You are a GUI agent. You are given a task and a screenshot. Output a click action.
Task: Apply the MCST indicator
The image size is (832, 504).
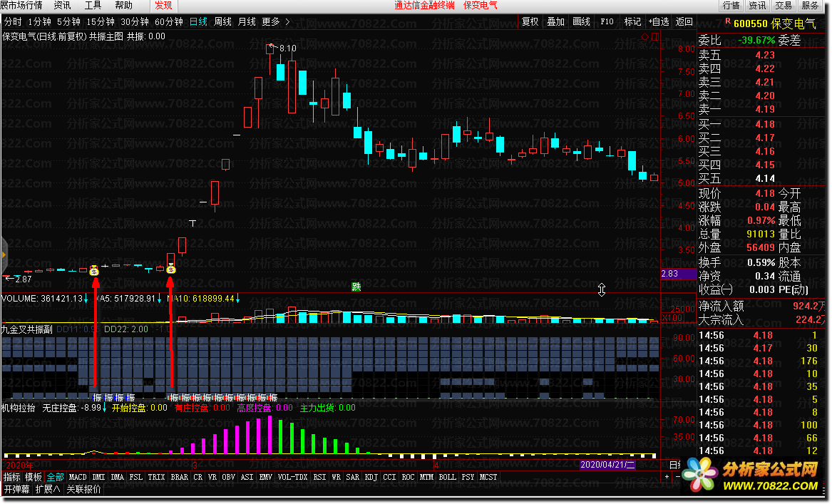click(488, 477)
